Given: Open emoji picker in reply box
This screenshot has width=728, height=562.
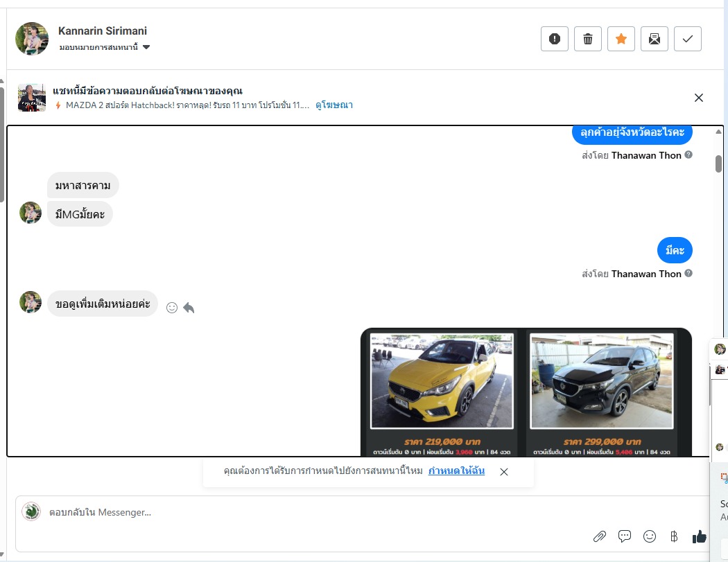Looking at the screenshot, I should click(x=650, y=536).
